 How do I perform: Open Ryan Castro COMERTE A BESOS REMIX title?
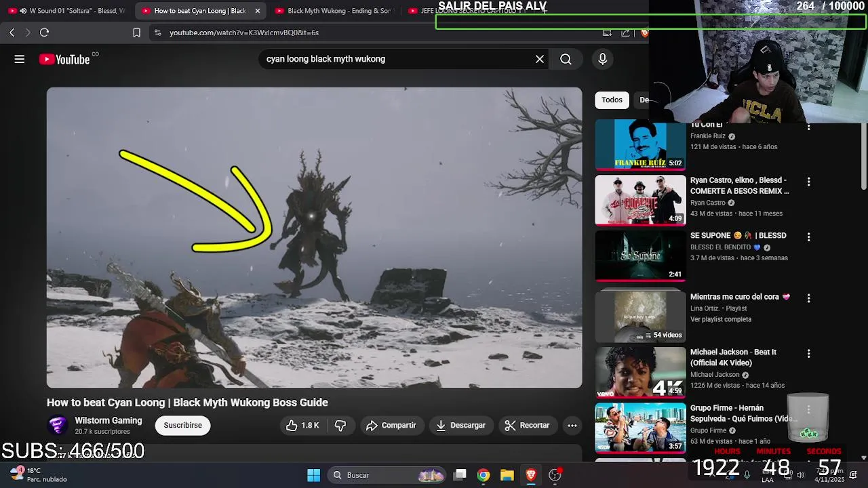coord(740,186)
